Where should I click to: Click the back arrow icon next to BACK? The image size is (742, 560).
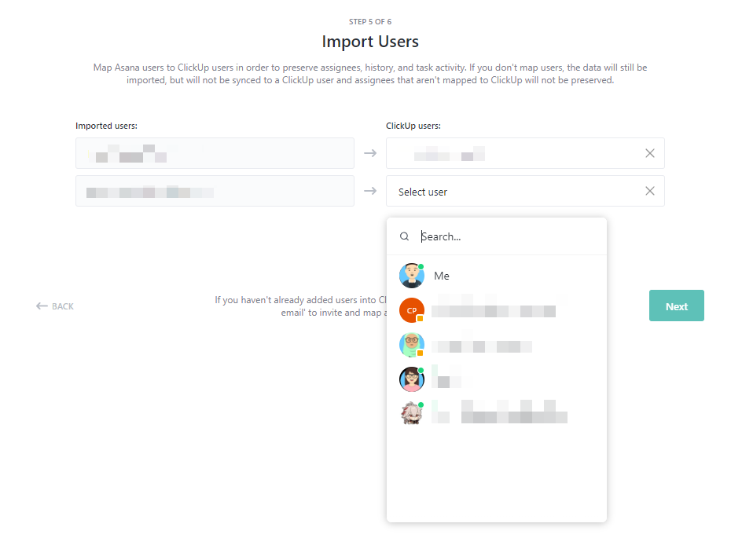coord(42,306)
